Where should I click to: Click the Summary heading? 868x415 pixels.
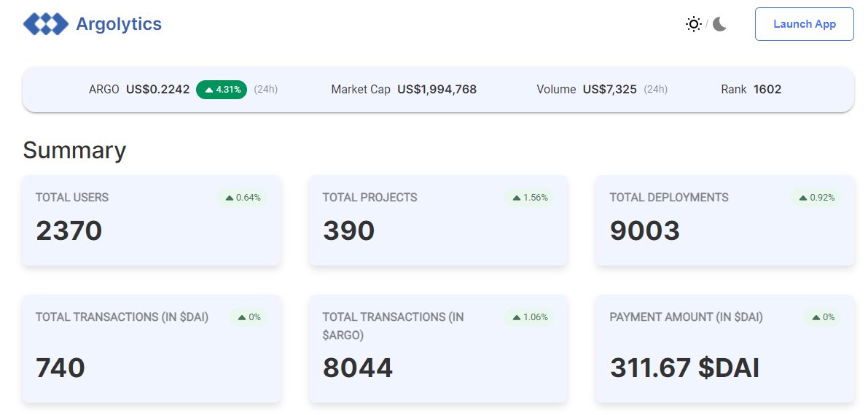(x=74, y=150)
